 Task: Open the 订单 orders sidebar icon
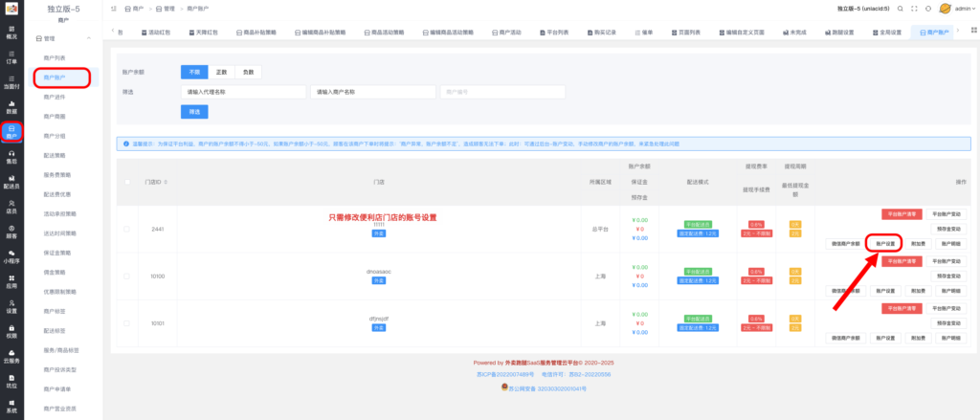[11, 56]
